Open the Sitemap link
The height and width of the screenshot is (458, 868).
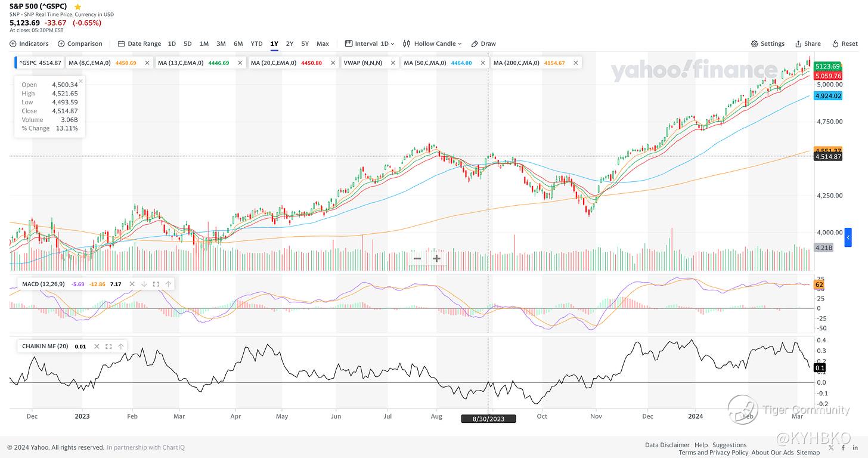click(808, 453)
